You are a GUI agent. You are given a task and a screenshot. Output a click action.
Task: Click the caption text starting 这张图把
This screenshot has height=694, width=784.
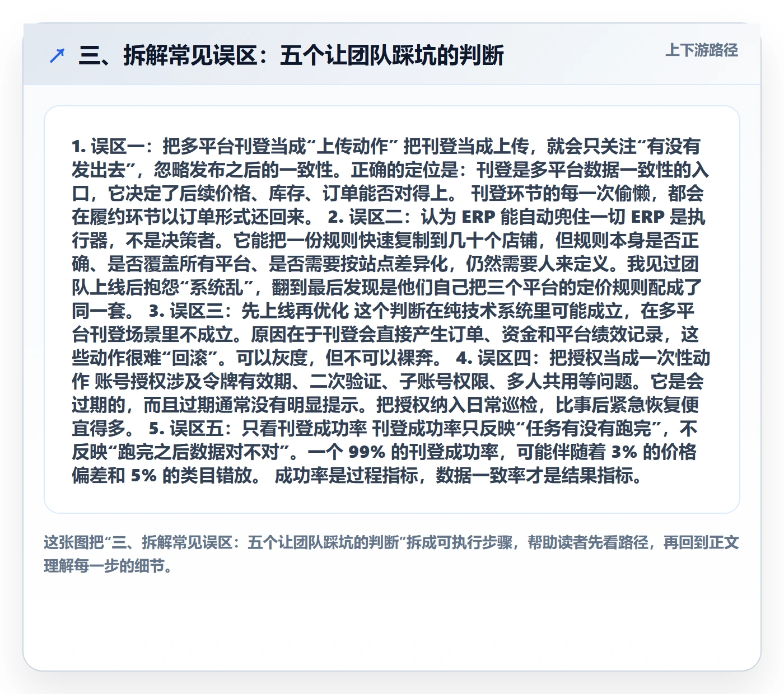pyautogui.click(x=391, y=554)
